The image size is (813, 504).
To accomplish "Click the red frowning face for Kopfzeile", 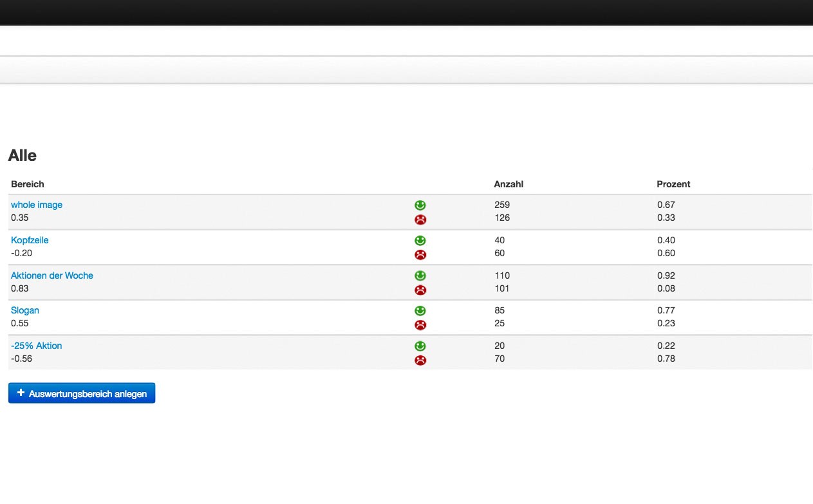I will (420, 254).
